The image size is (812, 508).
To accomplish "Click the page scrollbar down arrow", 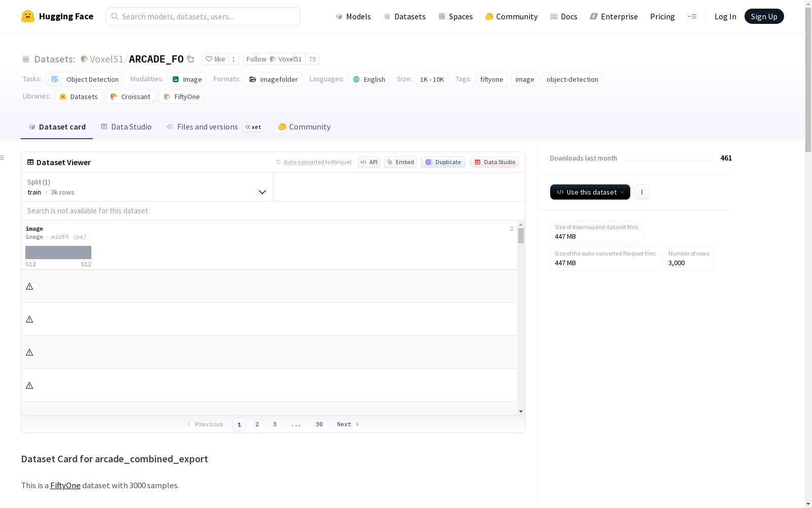I will (x=808, y=504).
